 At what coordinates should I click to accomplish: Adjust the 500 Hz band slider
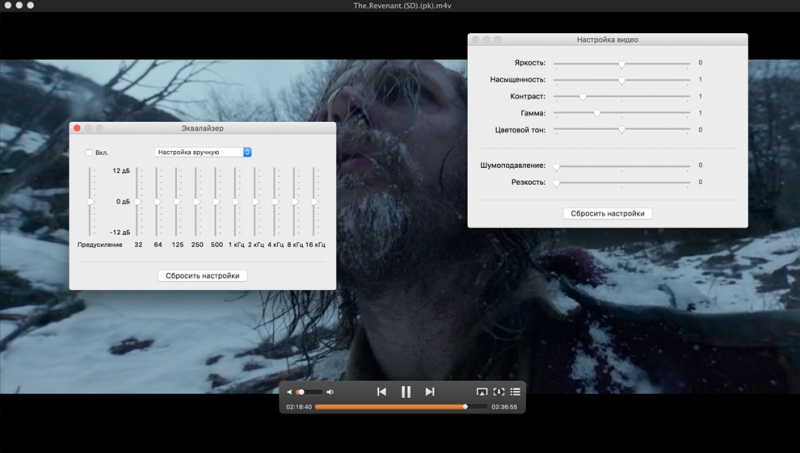[216, 202]
